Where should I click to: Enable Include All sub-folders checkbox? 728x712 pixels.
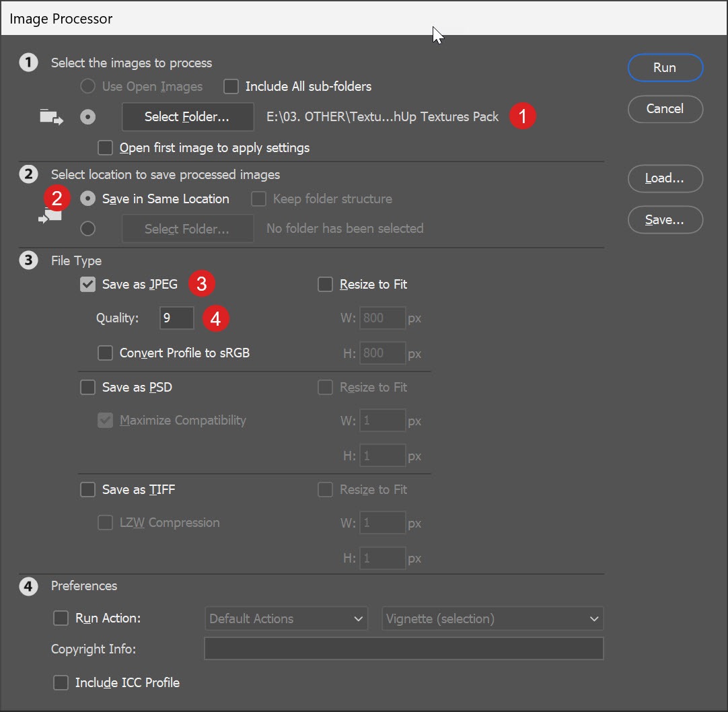[231, 87]
